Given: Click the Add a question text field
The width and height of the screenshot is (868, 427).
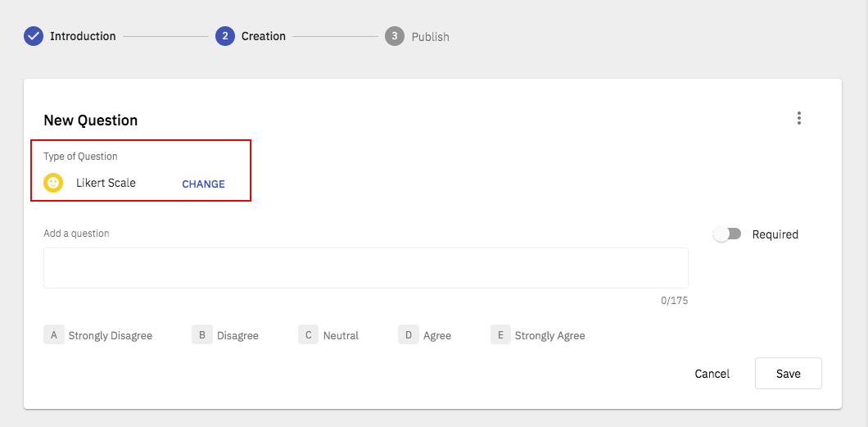Looking at the screenshot, I should click(366, 267).
